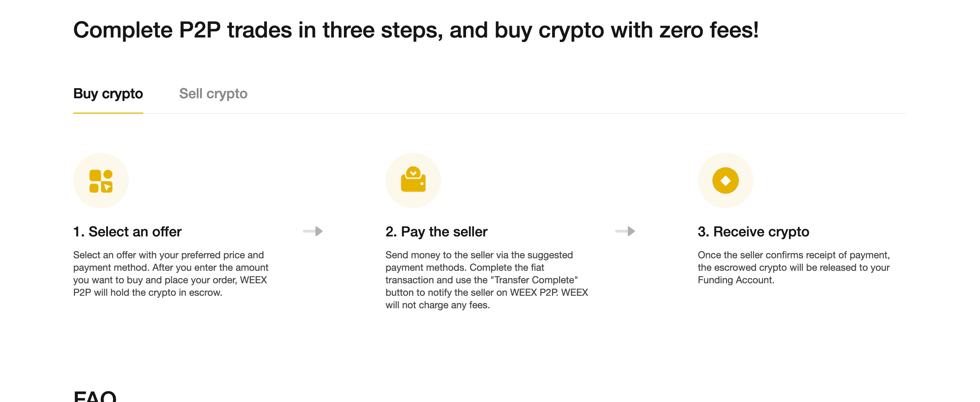The width and height of the screenshot is (980, 402).
Task: Open the page title about zero fees
Action: tap(415, 31)
